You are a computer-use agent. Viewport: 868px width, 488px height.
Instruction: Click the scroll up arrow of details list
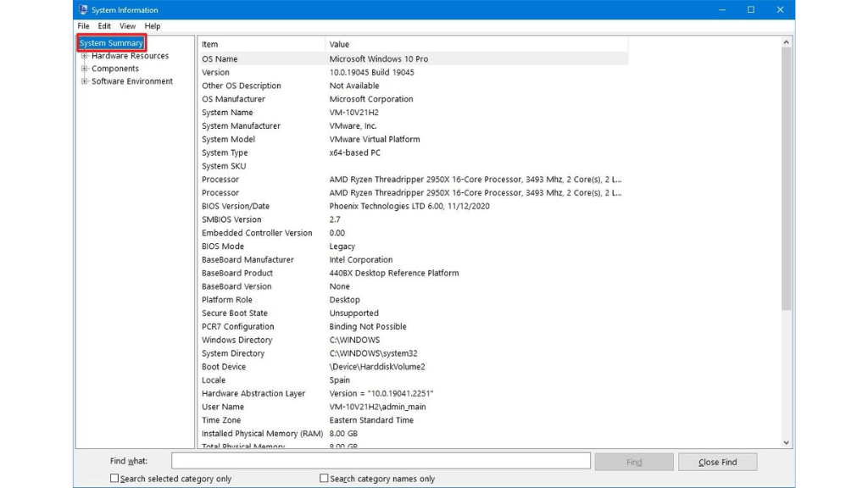(786, 42)
